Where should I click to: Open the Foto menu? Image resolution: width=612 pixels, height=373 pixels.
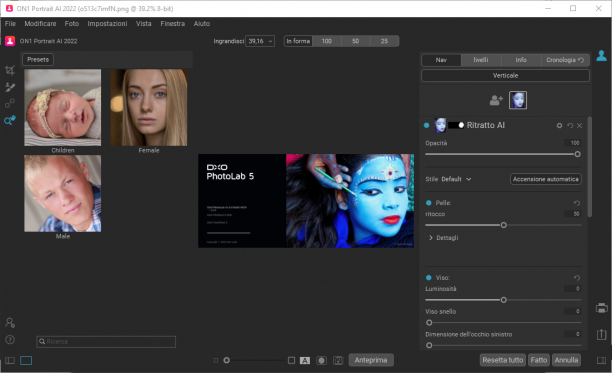tap(72, 24)
